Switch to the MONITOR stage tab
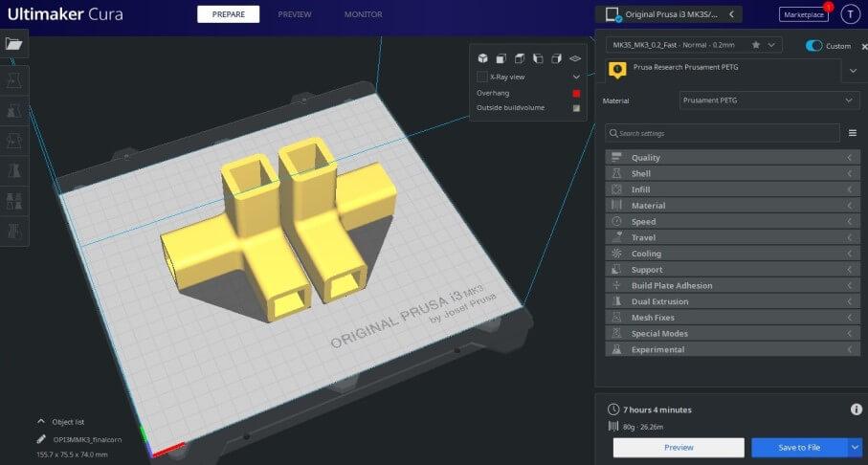 (x=363, y=14)
